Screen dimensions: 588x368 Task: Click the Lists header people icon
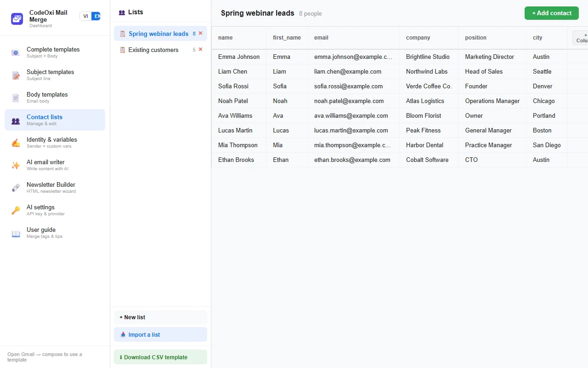coord(122,12)
